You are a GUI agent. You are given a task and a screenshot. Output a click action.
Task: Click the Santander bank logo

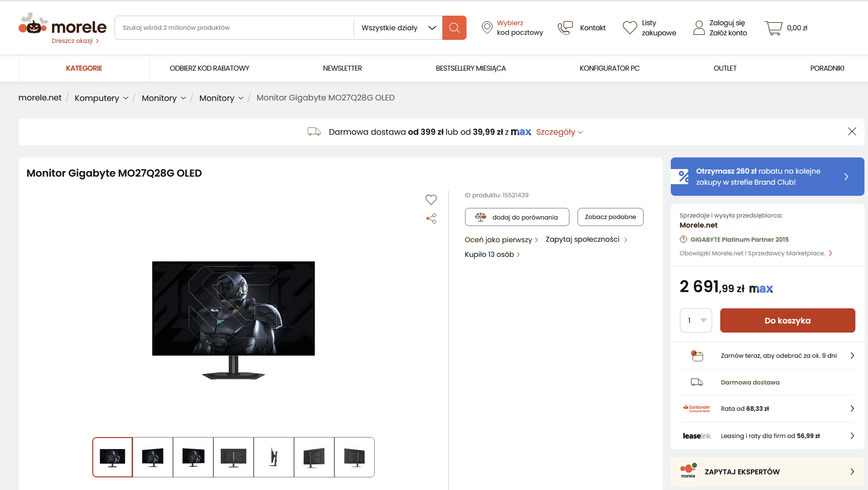[x=697, y=409]
